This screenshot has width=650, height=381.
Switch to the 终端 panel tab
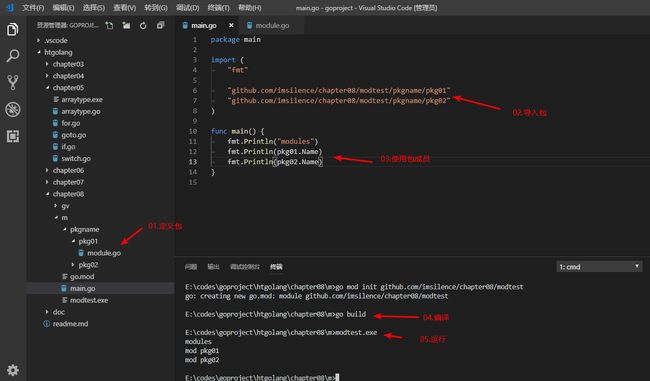276,267
